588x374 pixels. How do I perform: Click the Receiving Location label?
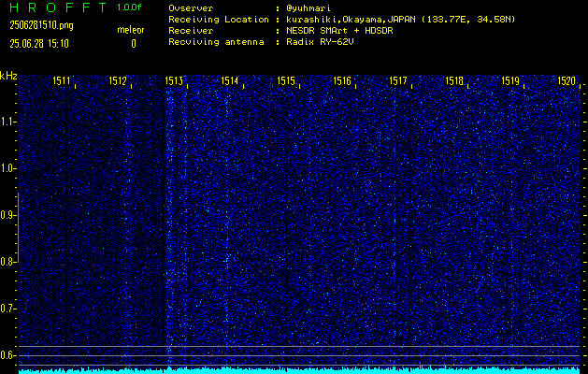pos(219,20)
